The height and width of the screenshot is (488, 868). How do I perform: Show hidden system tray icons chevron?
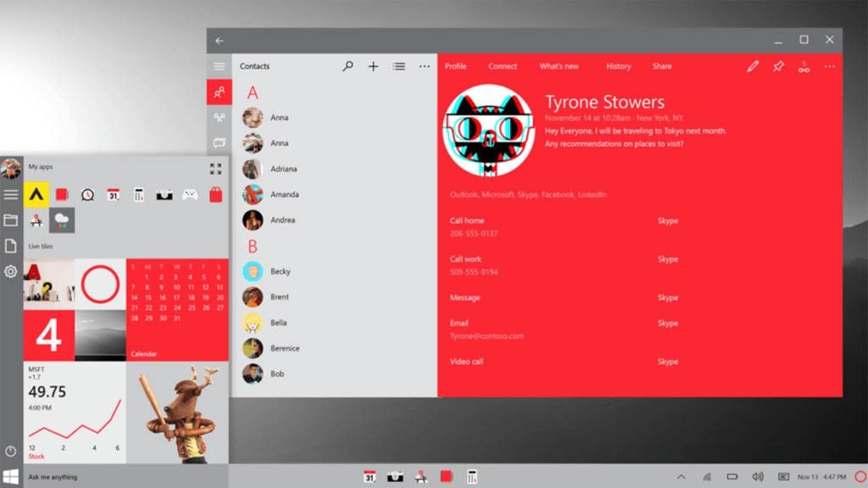[x=681, y=477]
